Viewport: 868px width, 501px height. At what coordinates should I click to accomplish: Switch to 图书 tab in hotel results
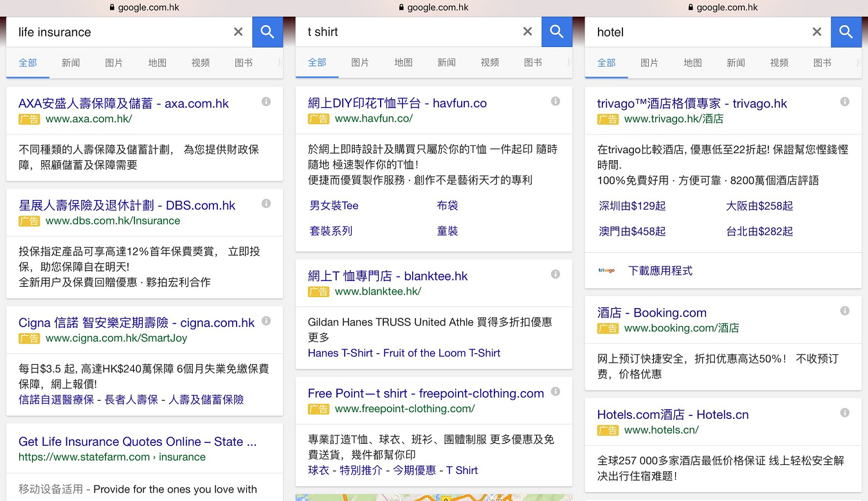click(822, 62)
